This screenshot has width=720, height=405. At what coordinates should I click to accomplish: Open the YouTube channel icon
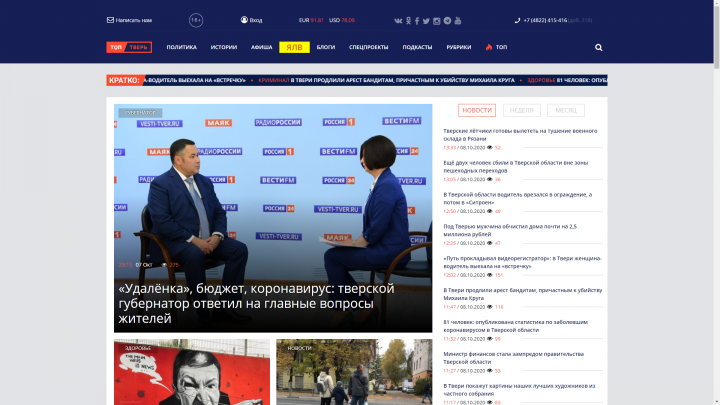[x=458, y=21]
